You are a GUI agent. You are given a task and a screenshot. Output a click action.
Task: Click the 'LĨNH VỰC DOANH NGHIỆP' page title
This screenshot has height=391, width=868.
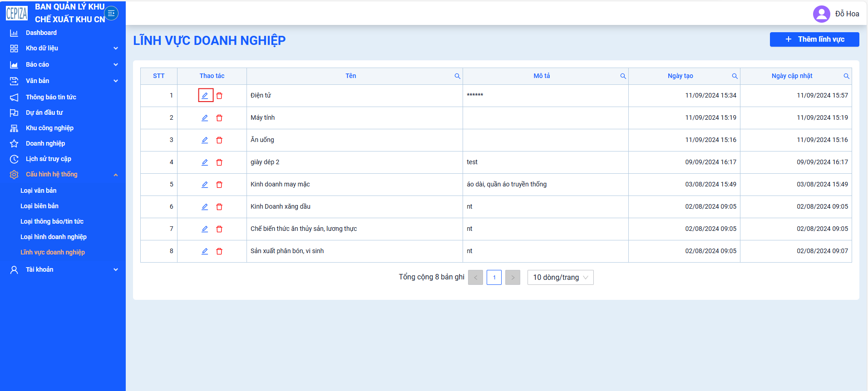pyautogui.click(x=209, y=40)
